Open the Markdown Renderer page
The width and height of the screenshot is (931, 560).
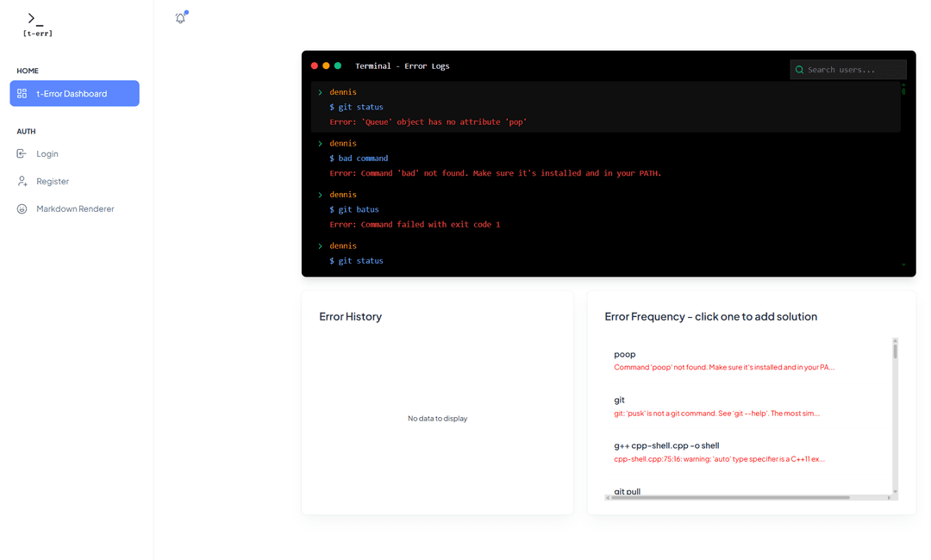[x=75, y=208]
